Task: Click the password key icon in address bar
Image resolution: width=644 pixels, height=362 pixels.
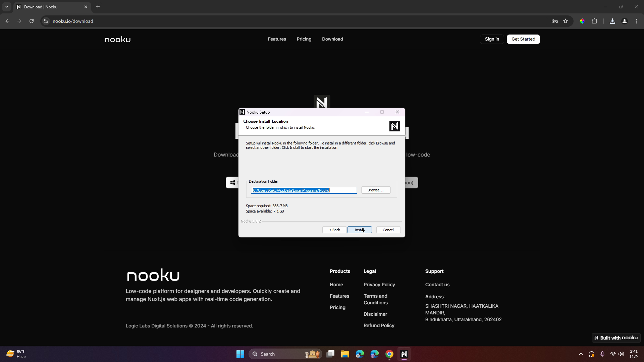Action: coord(555,21)
